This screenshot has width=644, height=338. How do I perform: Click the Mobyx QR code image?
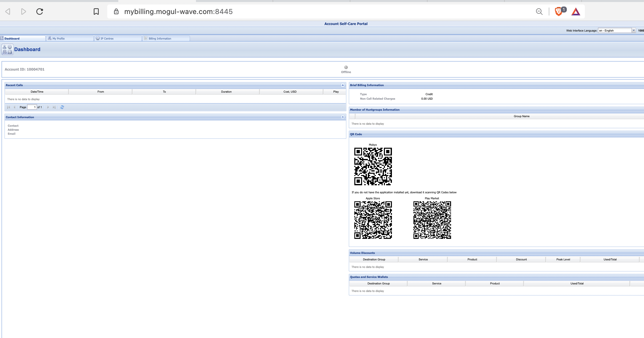point(373,166)
